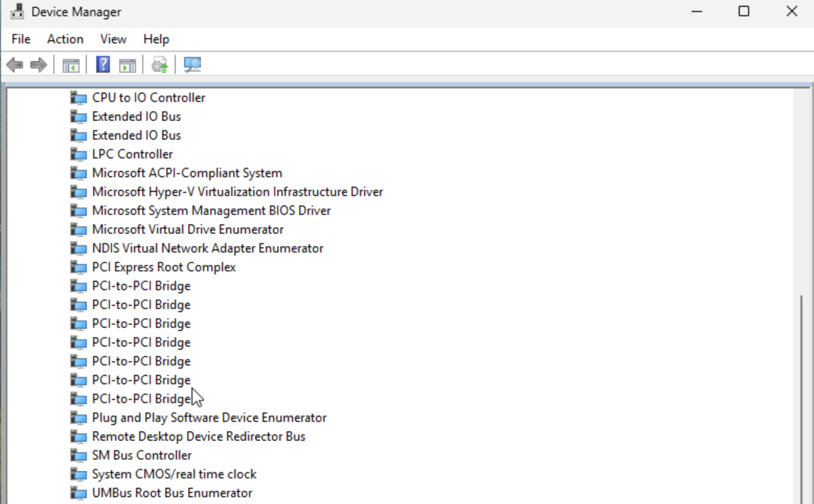Select PCI Express Root Complex entry
Screen dimensions: 814x504
point(164,267)
